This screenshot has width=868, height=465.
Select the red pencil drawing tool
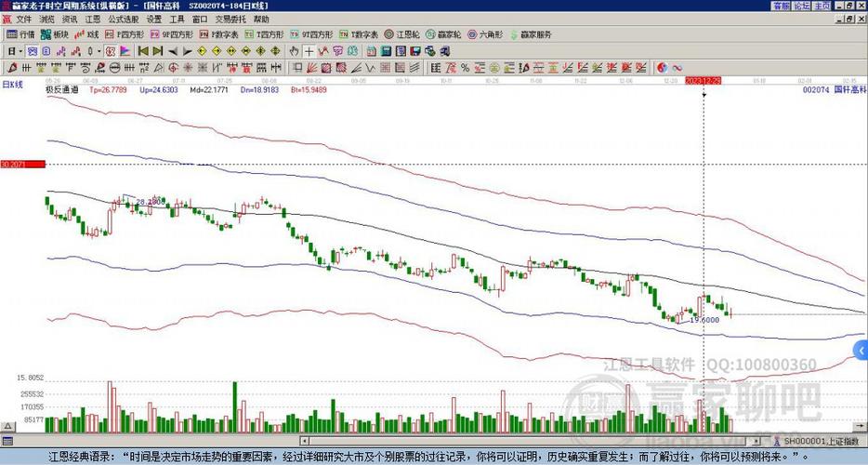pyautogui.click(x=13, y=68)
